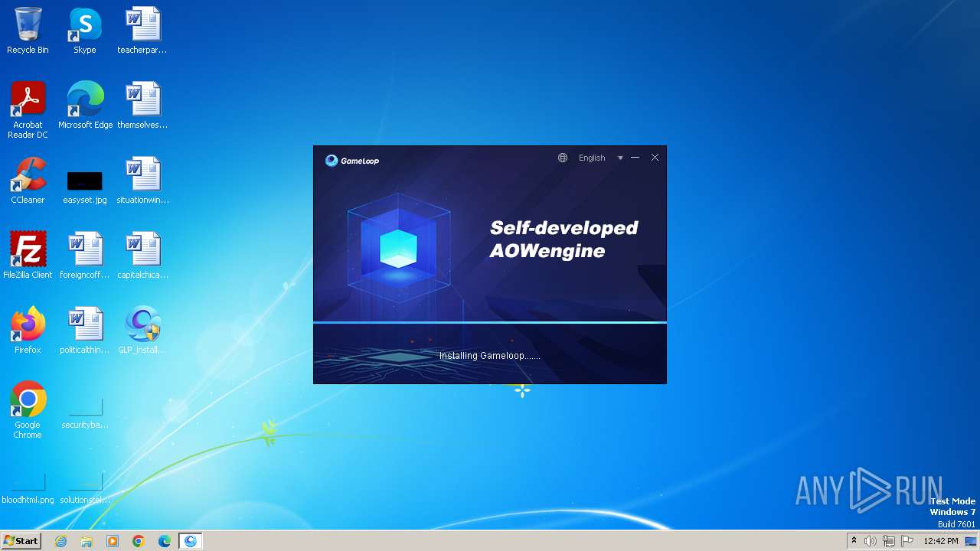Open Windows Explorer folder on taskbar
This screenshot has width=980, height=551.
pyautogui.click(x=87, y=541)
